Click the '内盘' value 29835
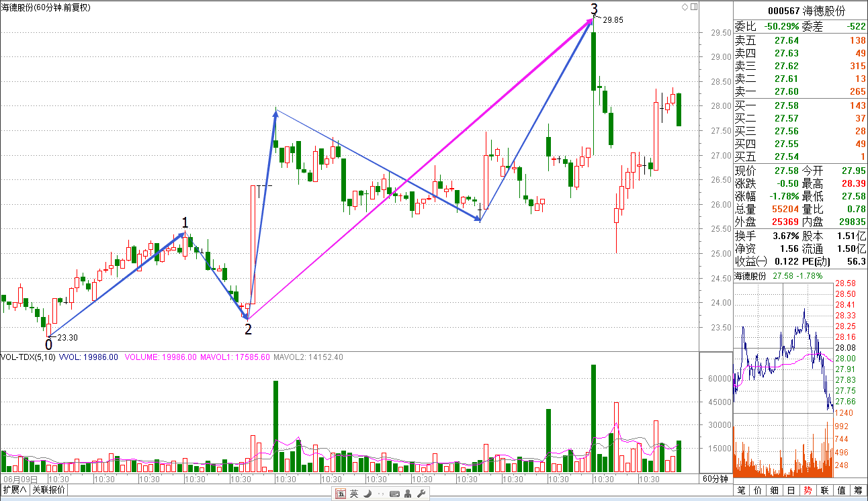 pos(851,222)
